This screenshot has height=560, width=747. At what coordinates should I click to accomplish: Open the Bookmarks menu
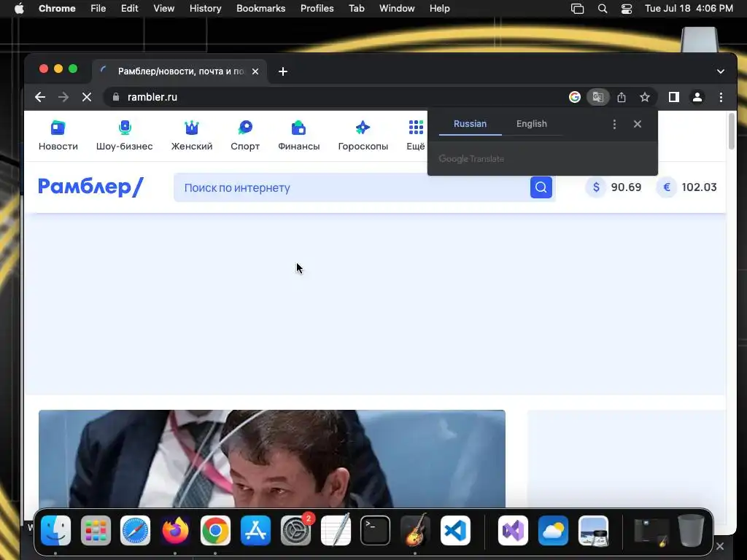261,9
